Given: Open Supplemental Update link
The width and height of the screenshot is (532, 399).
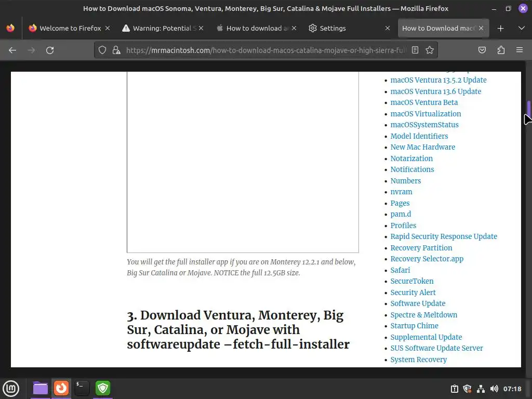Looking at the screenshot, I should point(426,337).
